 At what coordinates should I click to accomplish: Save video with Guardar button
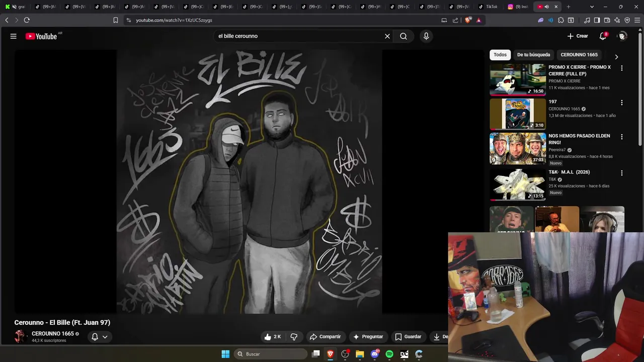tap(408, 337)
